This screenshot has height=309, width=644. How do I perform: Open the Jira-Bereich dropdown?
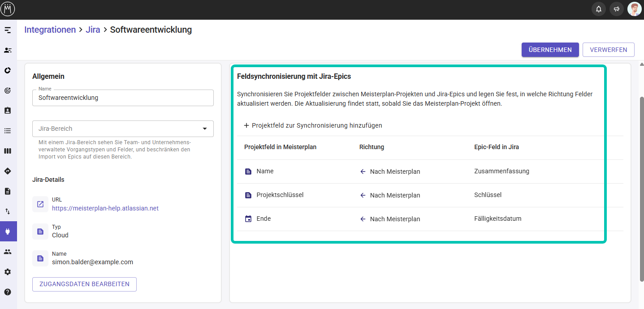click(123, 129)
